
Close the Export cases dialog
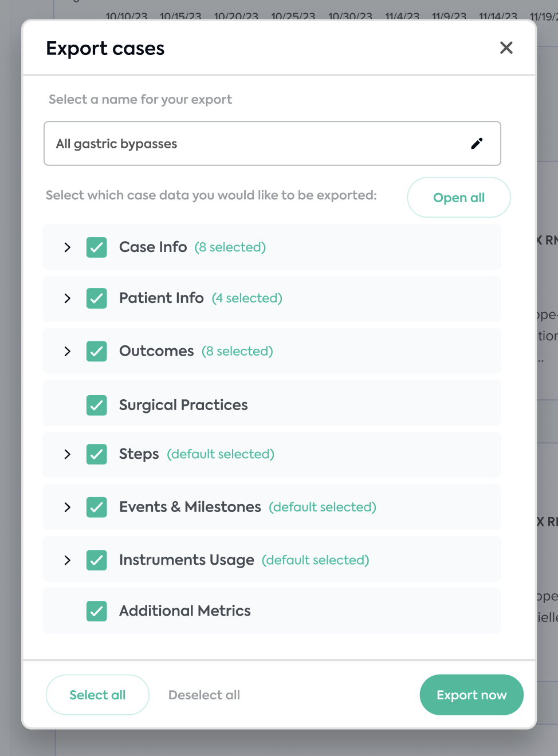(x=506, y=48)
